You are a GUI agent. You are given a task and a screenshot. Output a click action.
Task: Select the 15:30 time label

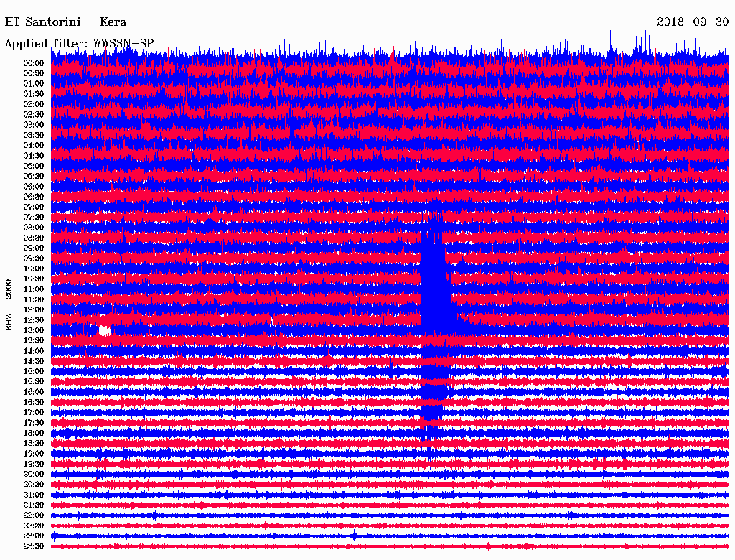(34, 382)
